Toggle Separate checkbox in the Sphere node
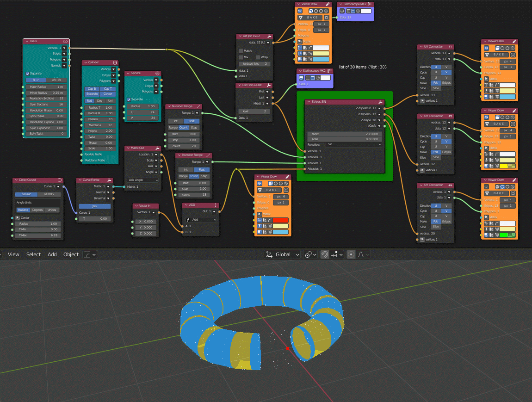Screen dimensions: 532x402 (129, 99)
